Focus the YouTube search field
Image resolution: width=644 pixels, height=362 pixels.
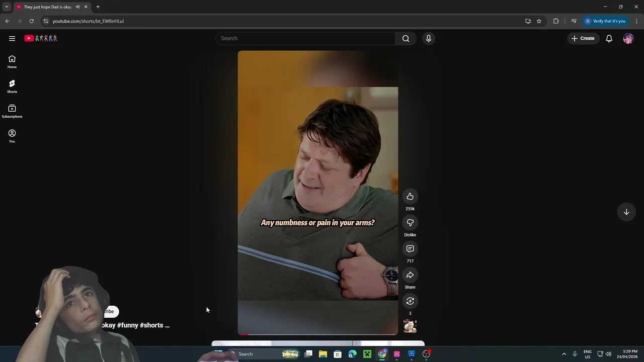coord(306,38)
